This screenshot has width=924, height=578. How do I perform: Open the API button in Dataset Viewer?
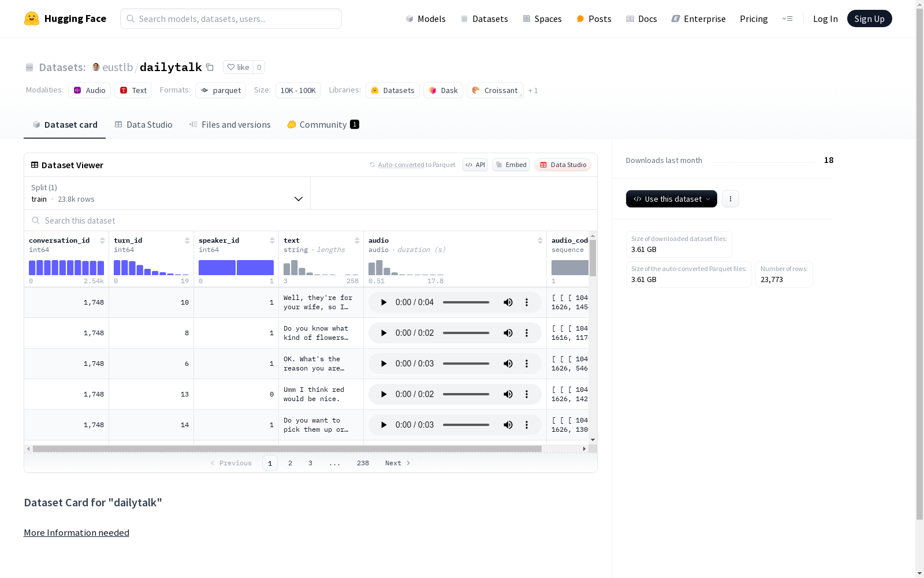475,165
